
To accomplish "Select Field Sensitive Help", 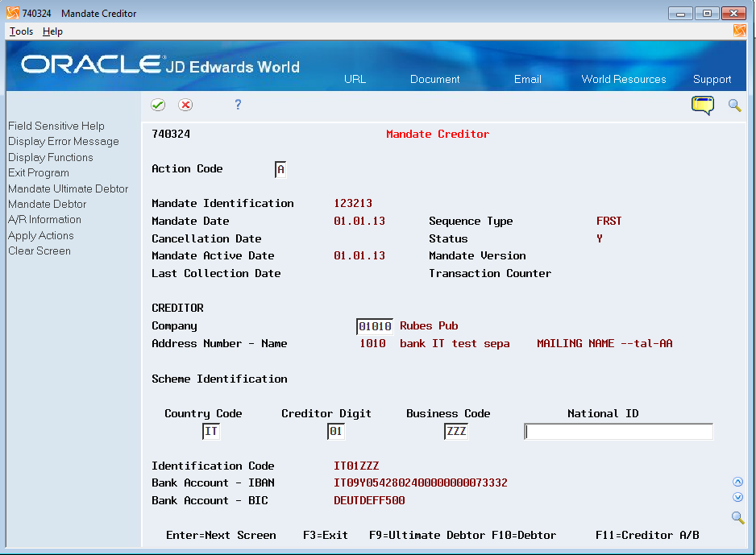I will pos(56,126).
